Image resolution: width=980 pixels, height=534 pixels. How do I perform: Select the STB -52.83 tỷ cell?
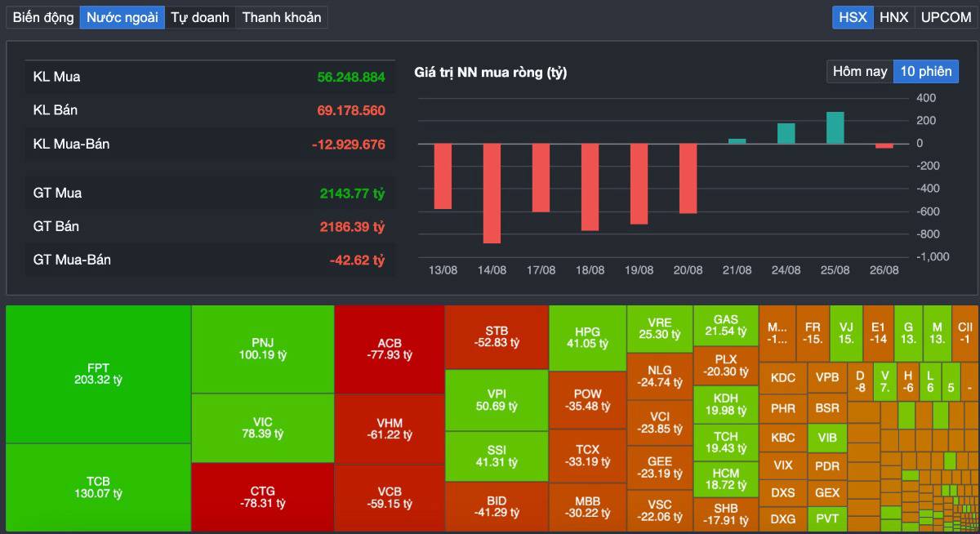tap(497, 336)
